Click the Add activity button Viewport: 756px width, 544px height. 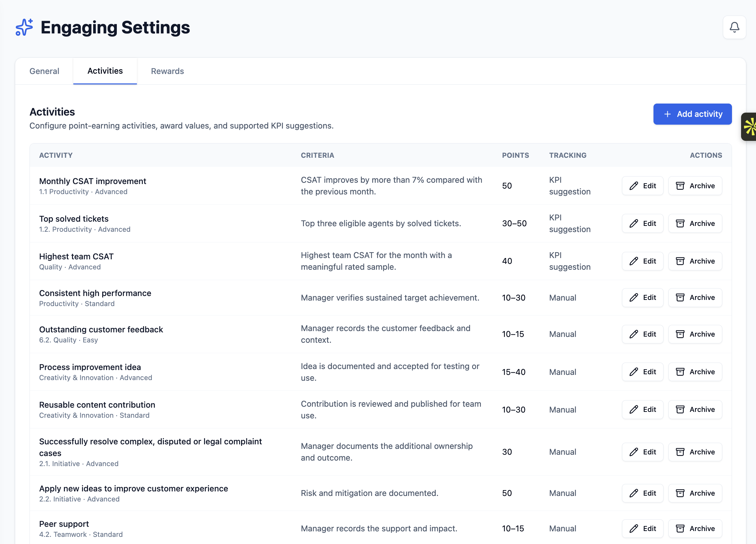coord(692,114)
